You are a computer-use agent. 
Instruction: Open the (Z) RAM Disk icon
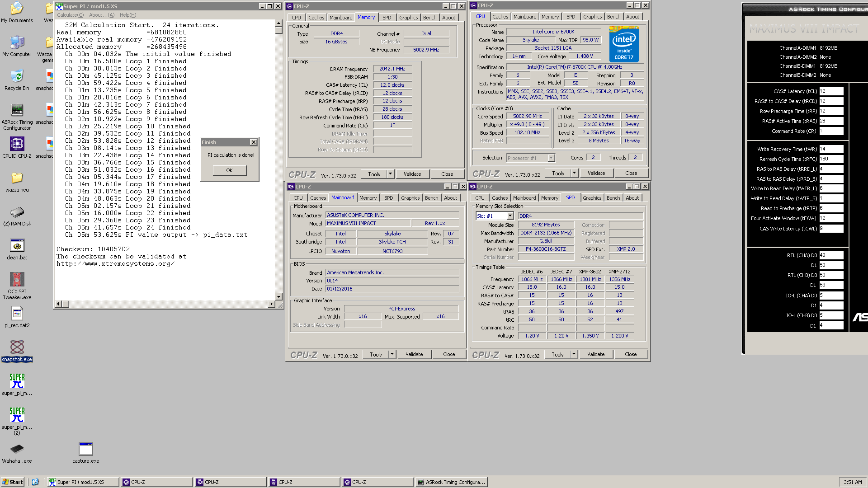(17, 212)
